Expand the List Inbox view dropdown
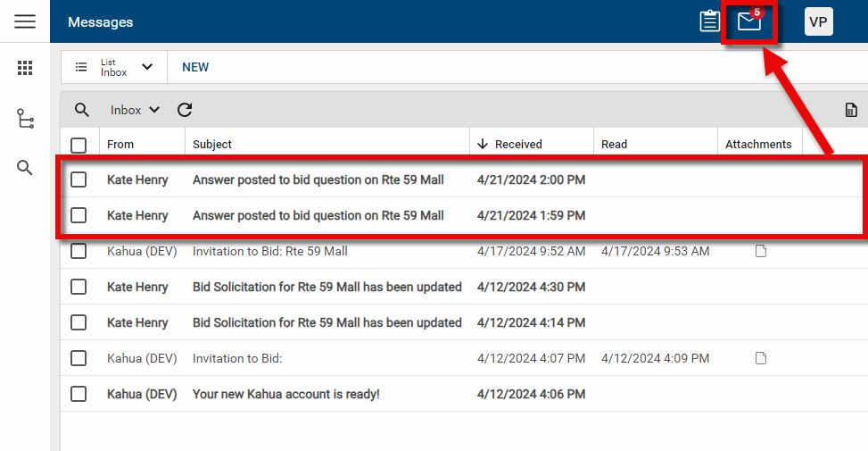Viewport: 868px width, 451px height. click(x=114, y=67)
